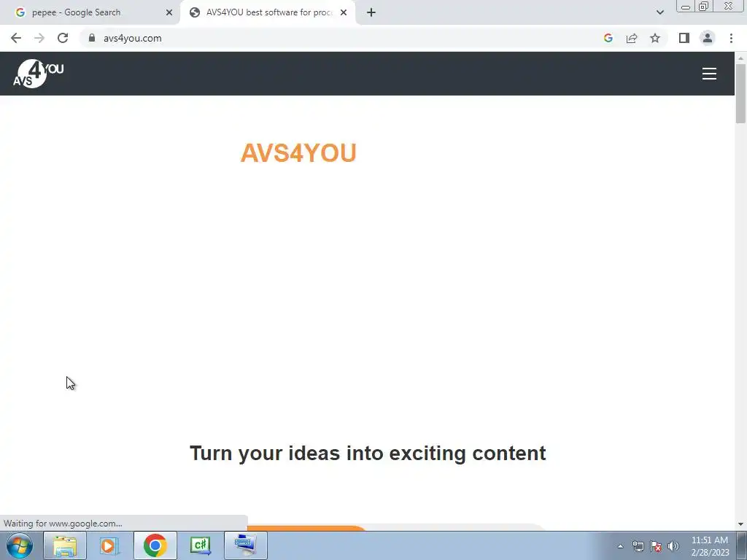
Task: Show hidden system tray icons
Action: click(x=620, y=546)
